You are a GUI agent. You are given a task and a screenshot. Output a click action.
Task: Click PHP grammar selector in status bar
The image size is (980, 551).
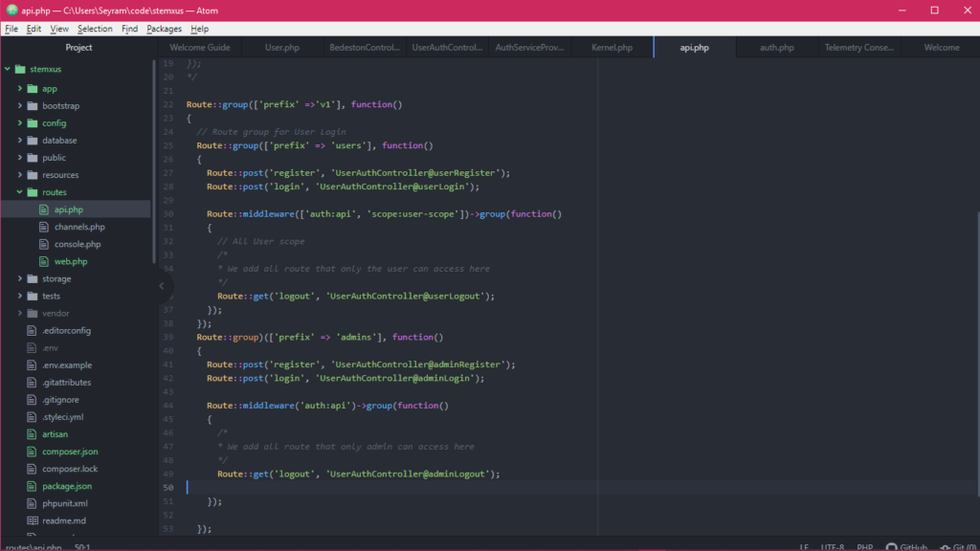(864, 547)
